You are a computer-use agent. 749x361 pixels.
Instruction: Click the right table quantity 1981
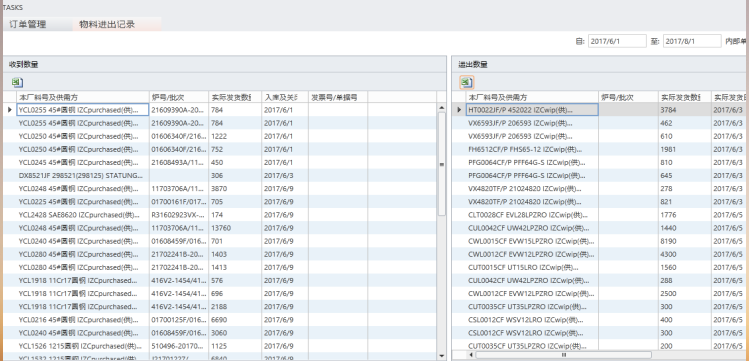coord(685,149)
